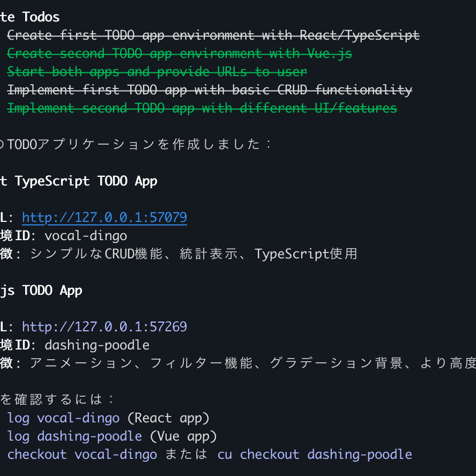Viewport: 476px width, 476px height.
Task: Click the 'js TODO App' heading
Action: (41, 290)
